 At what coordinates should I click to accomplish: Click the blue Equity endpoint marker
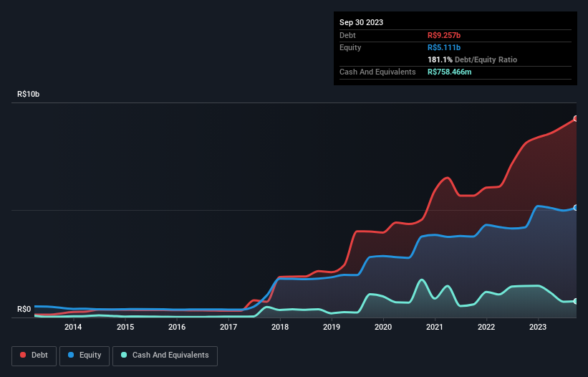[576, 207]
